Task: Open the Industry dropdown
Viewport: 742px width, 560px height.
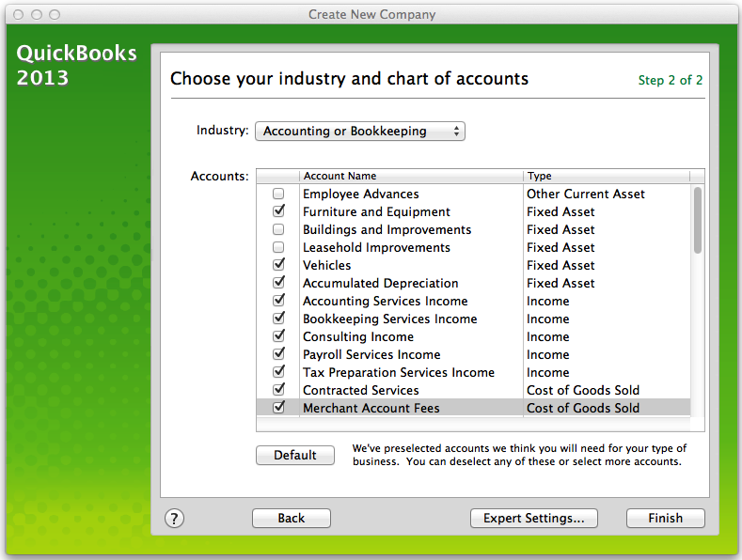Action: (x=359, y=131)
